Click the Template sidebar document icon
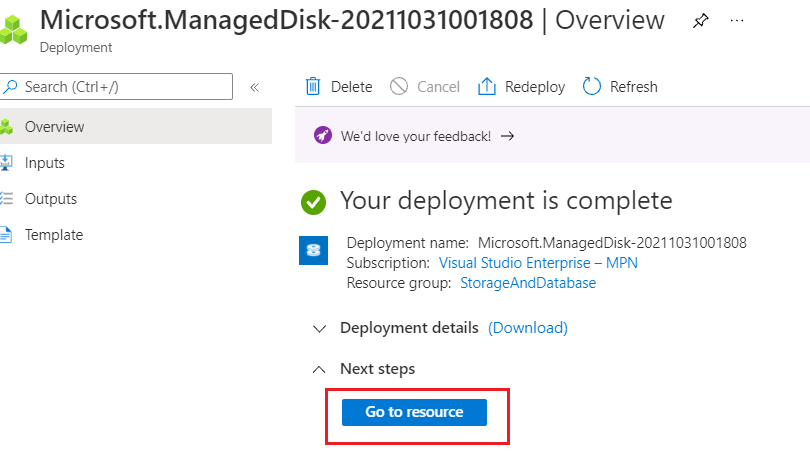810x458 pixels. click(6, 235)
